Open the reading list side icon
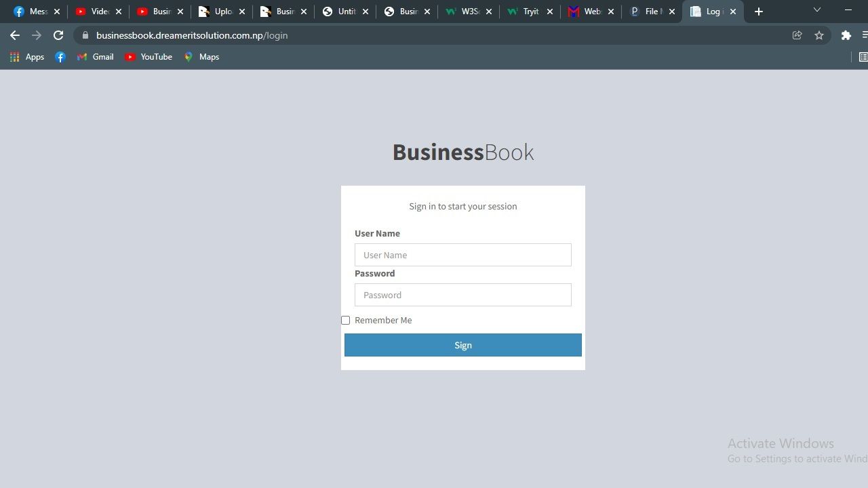 point(863,57)
